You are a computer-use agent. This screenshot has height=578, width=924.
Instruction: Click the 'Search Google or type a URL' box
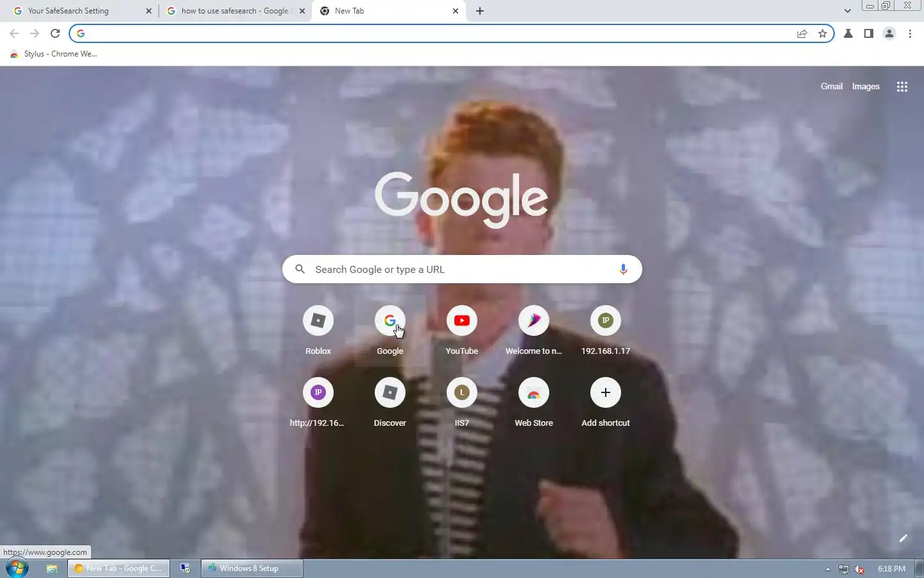[x=462, y=269]
